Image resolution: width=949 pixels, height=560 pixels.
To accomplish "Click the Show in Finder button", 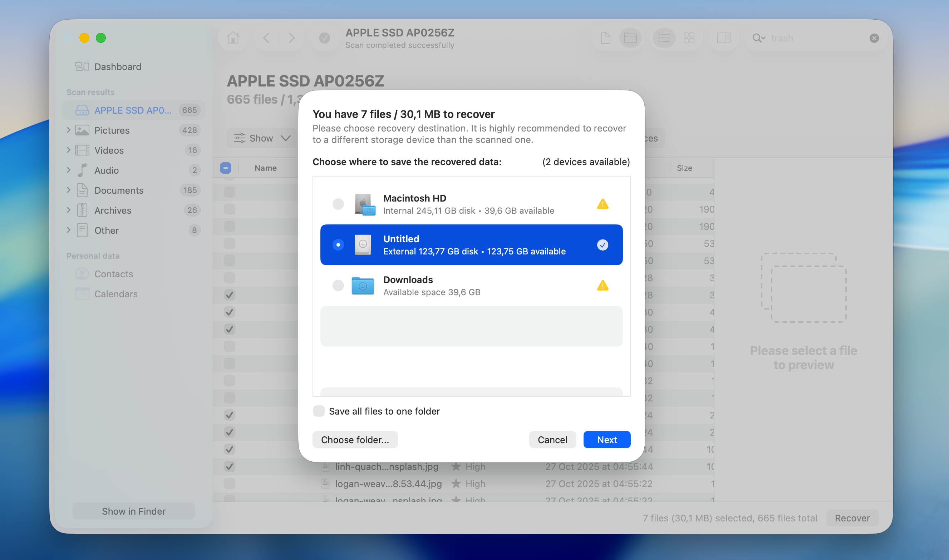I will (134, 511).
